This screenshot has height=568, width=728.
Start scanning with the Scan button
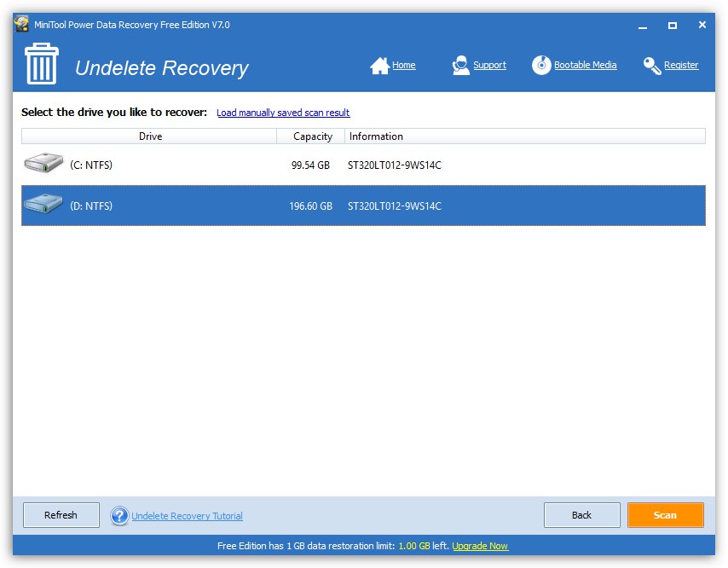click(665, 514)
